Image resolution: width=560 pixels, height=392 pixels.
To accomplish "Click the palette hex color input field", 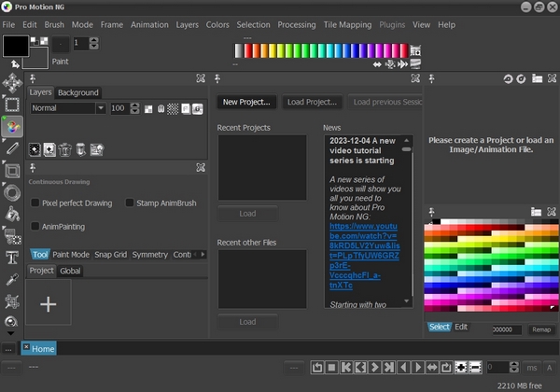I will tap(507, 329).
